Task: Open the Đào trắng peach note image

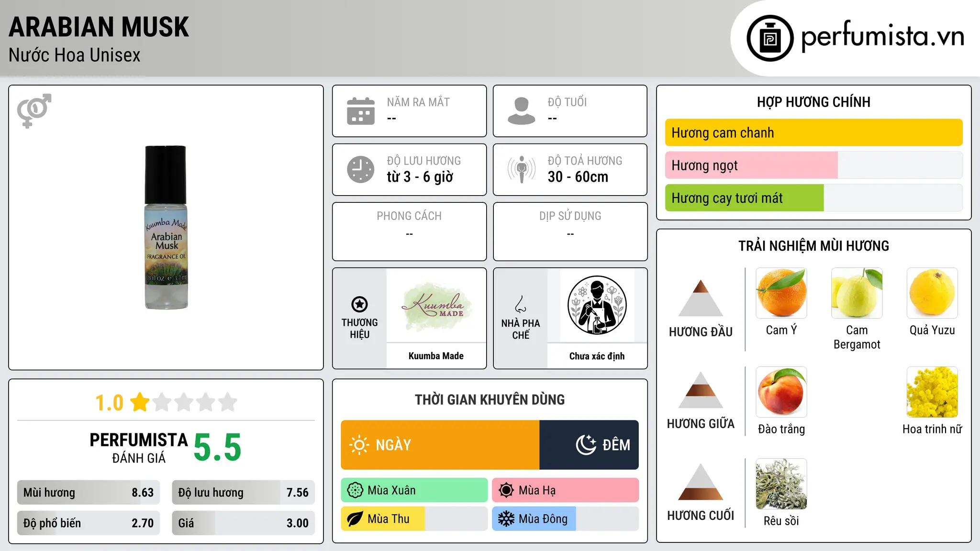Action: pos(781,392)
